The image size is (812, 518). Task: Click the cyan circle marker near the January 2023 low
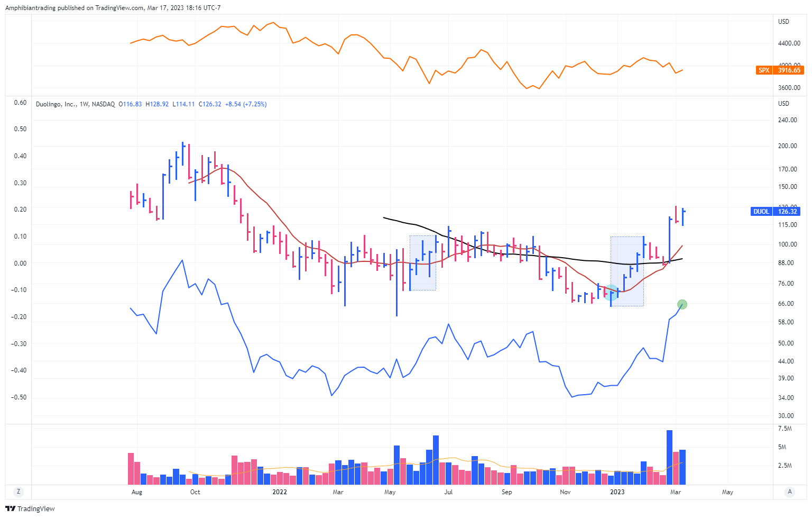click(x=611, y=293)
